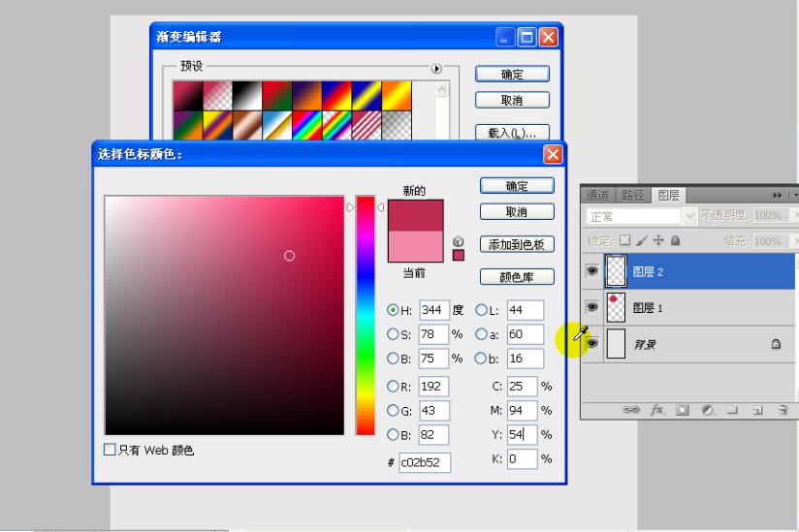Select the Lab b radio button

[481, 359]
